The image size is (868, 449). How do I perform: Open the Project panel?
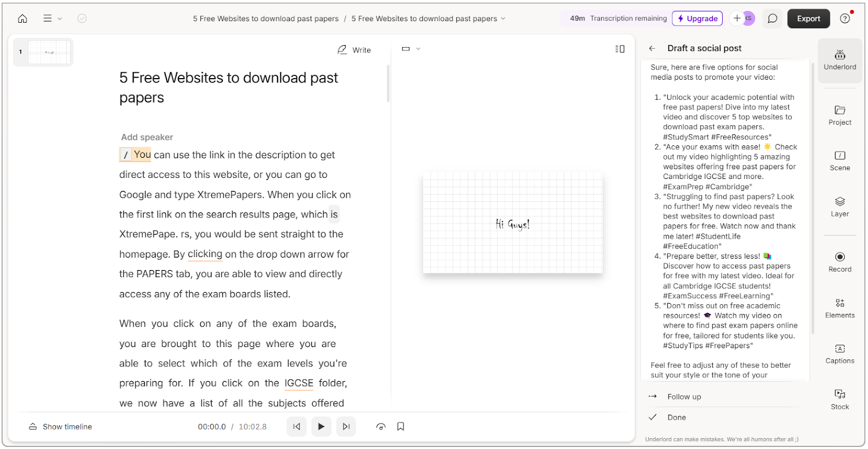pos(840,115)
